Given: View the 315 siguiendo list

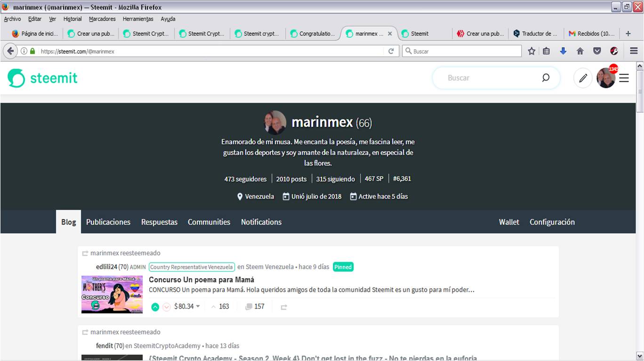Looking at the screenshot, I should [x=336, y=179].
